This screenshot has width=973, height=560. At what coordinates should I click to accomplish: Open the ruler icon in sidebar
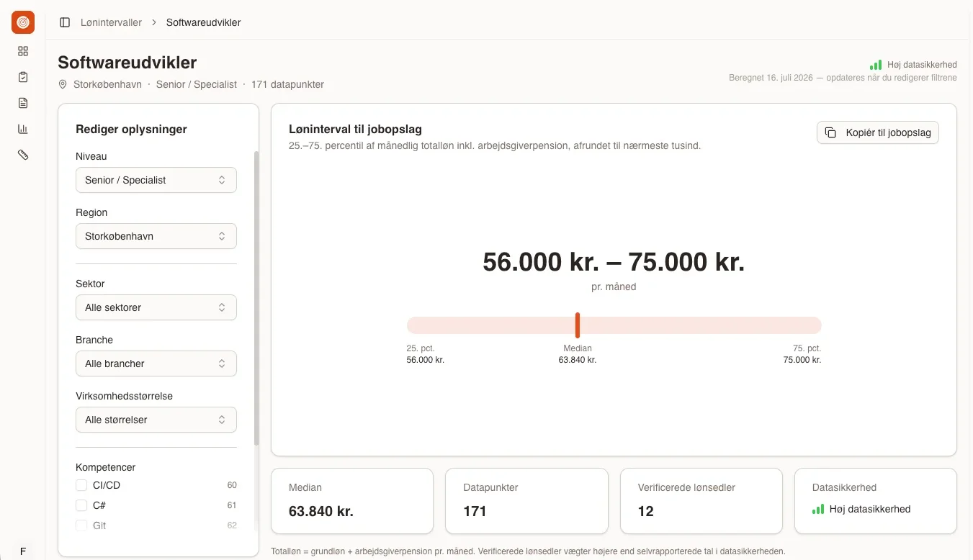click(x=23, y=155)
